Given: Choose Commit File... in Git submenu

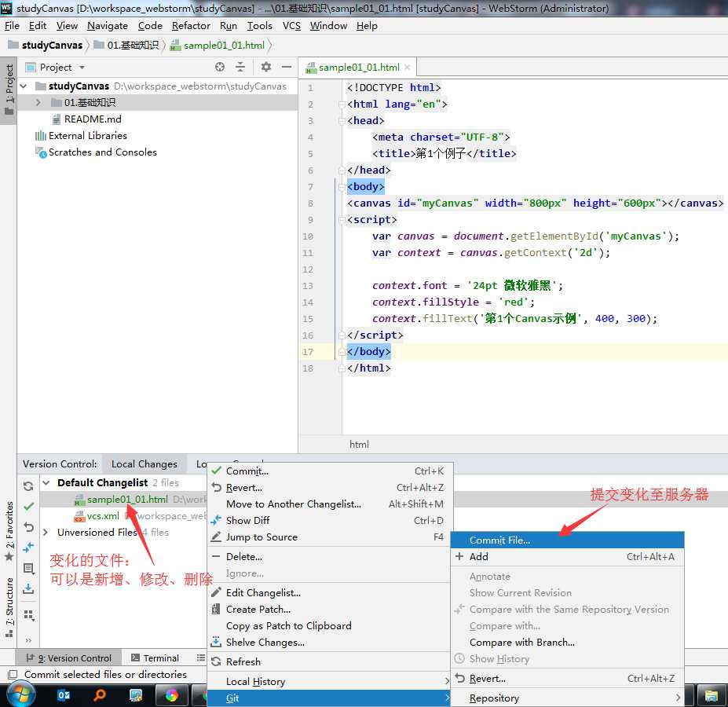Looking at the screenshot, I should tap(567, 540).
